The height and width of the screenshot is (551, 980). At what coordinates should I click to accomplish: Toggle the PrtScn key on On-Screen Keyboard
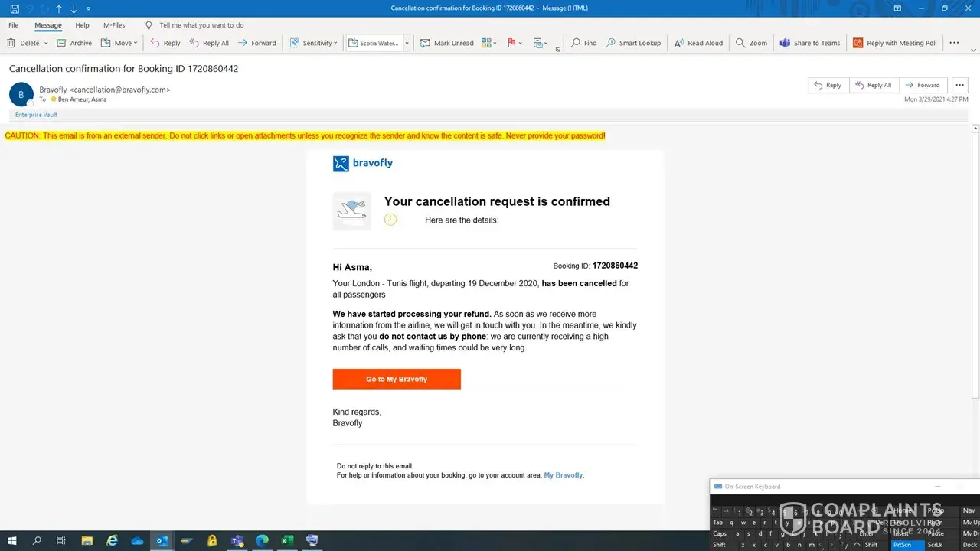902,545
